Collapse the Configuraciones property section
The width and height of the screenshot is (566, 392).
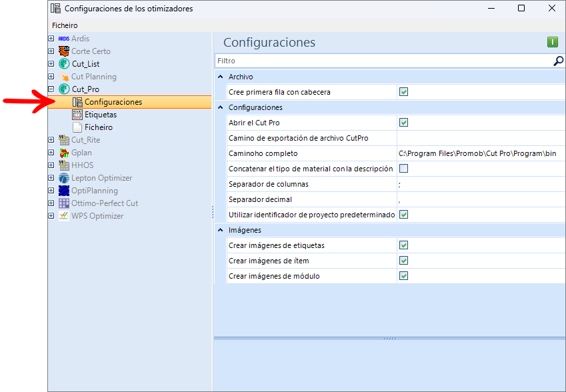coord(221,107)
